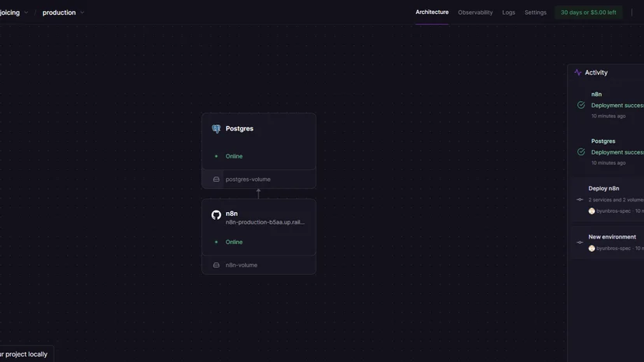
Task: Open the project name dropdown chevron
Action: 26,12
